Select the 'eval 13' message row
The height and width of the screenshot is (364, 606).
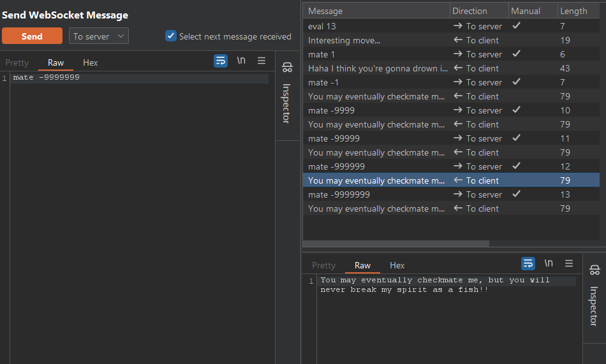pyautogui.click(x=451, y=26)
